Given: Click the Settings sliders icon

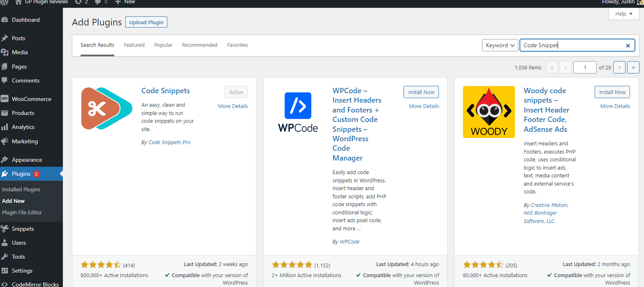Looking at the screenshot, I should [x=5, y=271].
